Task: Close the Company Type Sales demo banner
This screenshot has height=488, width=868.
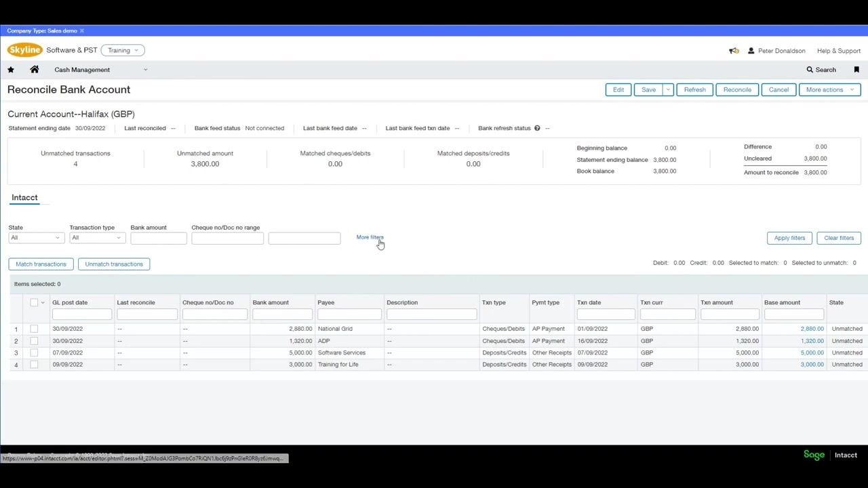Action: (82, 30)
